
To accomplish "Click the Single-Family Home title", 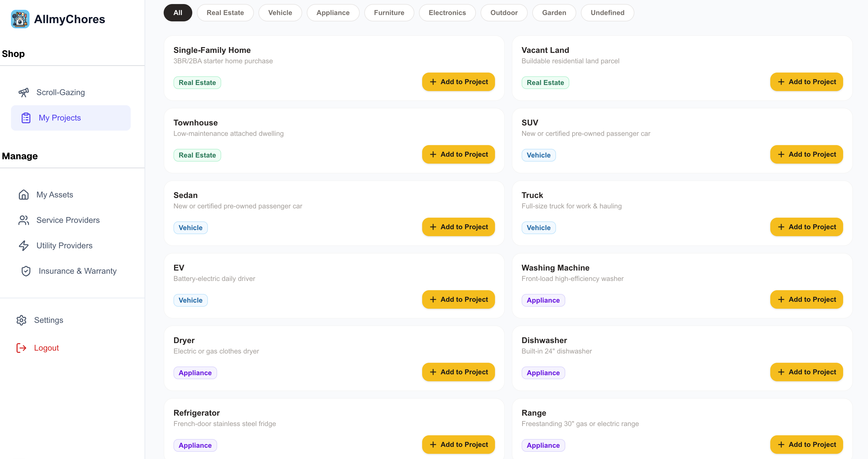I will click(212, 50).
